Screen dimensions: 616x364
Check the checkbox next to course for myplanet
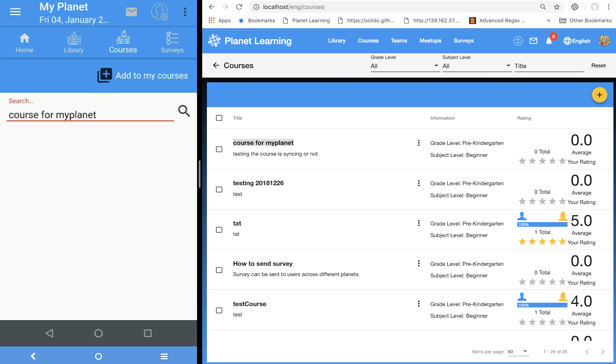(x=219, y=149)
